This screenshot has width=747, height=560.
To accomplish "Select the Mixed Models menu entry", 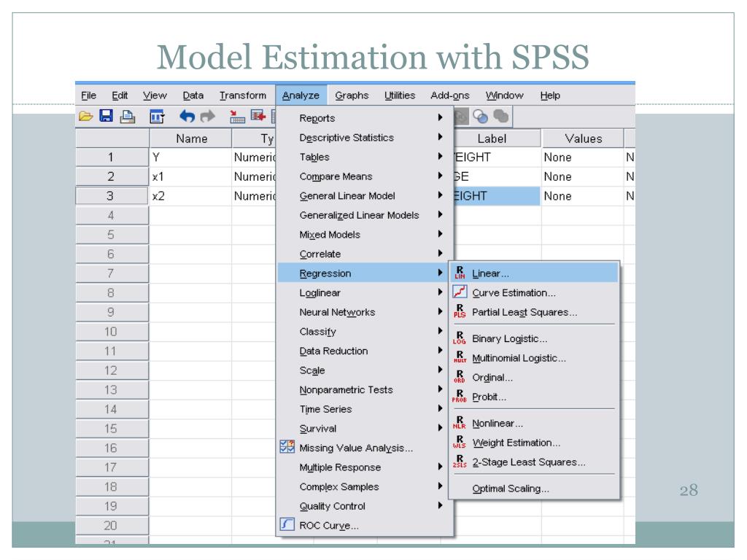I will point(365,234).
